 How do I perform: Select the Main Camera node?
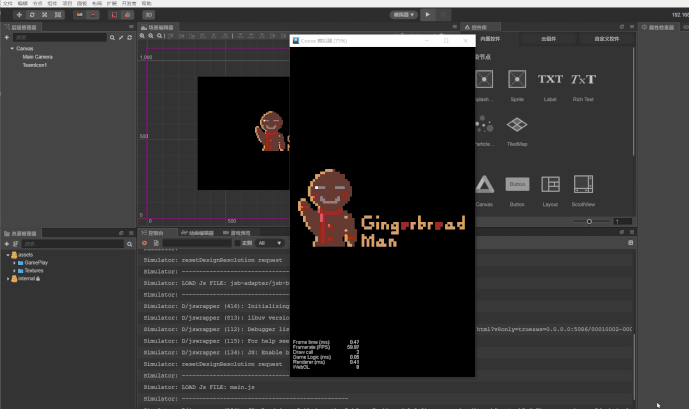pyautogui.click(x=37, y=57)
